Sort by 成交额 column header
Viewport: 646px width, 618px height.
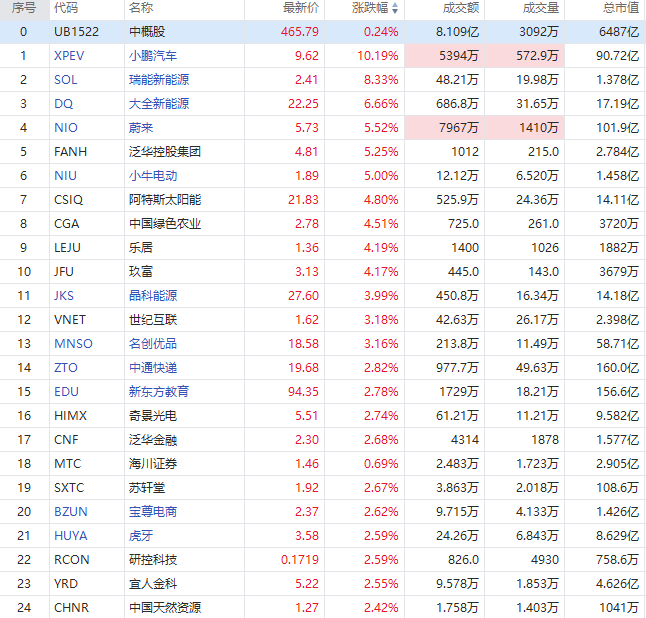[x=461, y=7]
